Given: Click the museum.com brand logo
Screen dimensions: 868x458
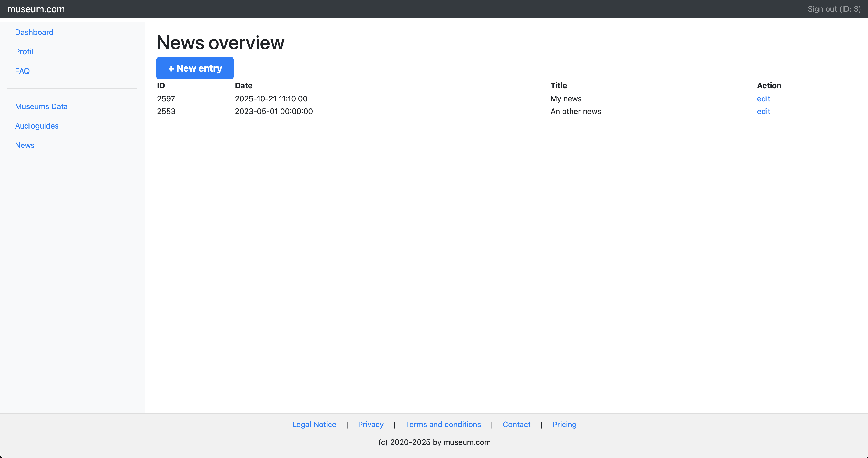Looking at the screenshot, I should pos(36,9).
